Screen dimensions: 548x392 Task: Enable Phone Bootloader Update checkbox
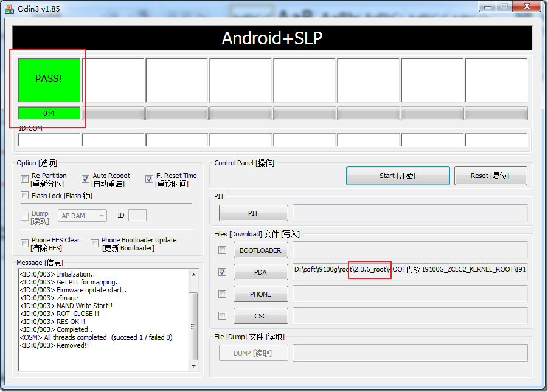pos(94,243)
